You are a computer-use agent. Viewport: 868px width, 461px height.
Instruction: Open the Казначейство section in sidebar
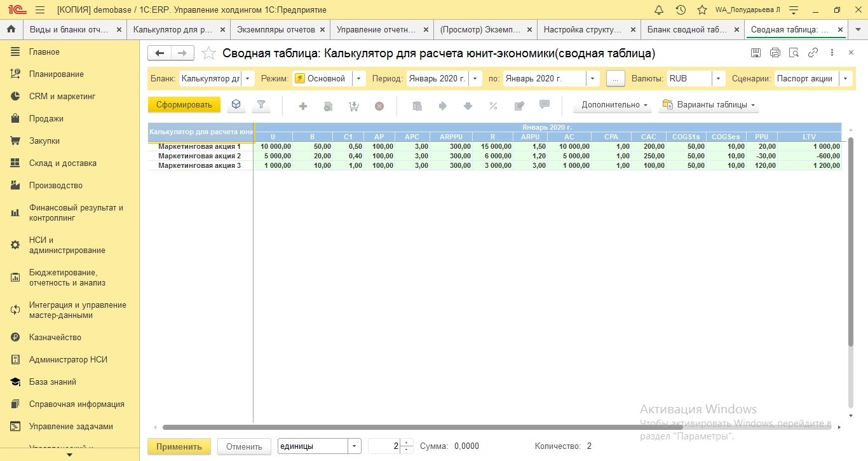pos(55,338)
